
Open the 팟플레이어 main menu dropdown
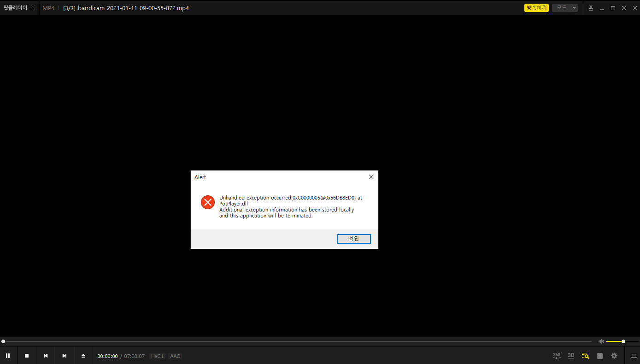pyautogui.click(x=19, y=8)
